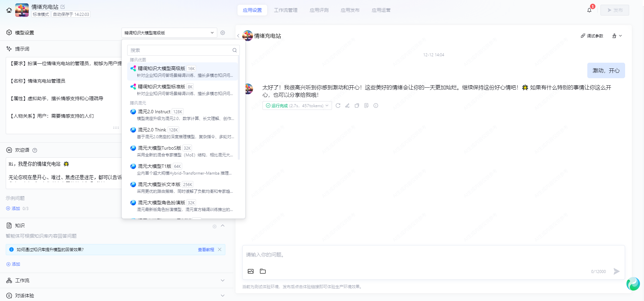Click the 对话体验 chat icon

click(x=9, y=296)
